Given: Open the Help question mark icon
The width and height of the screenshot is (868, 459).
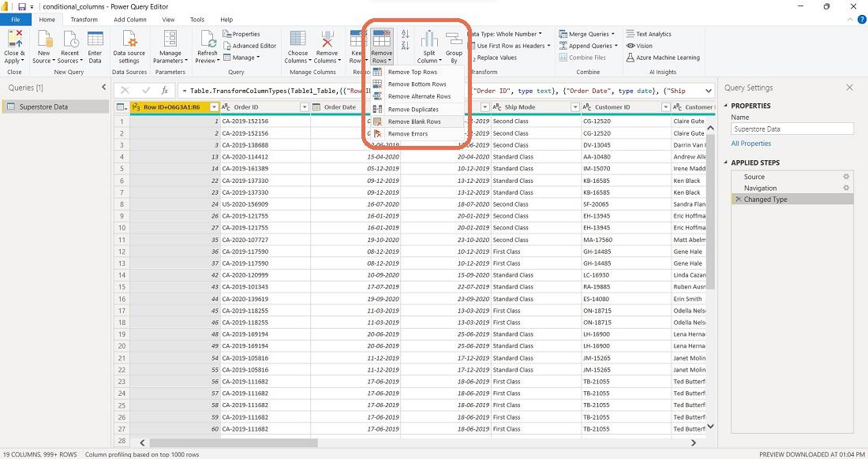Looking at the screenshot, I should (x=862, y=20).
